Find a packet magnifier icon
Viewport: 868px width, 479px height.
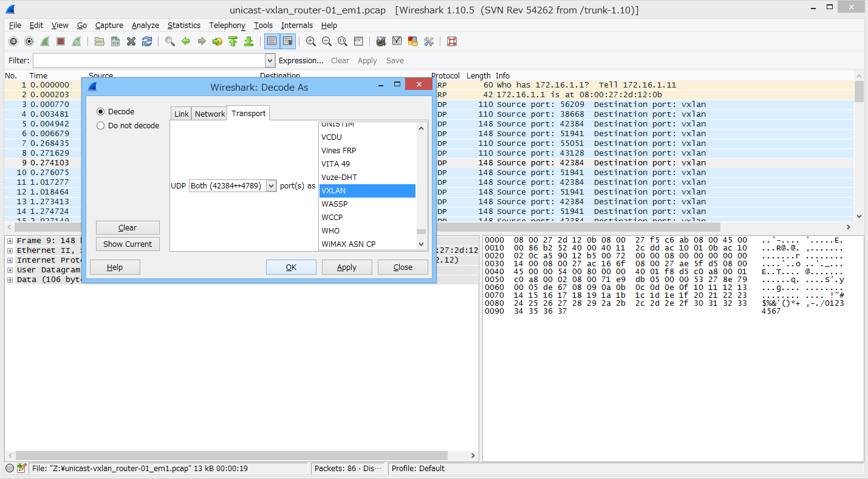point(170,41)
